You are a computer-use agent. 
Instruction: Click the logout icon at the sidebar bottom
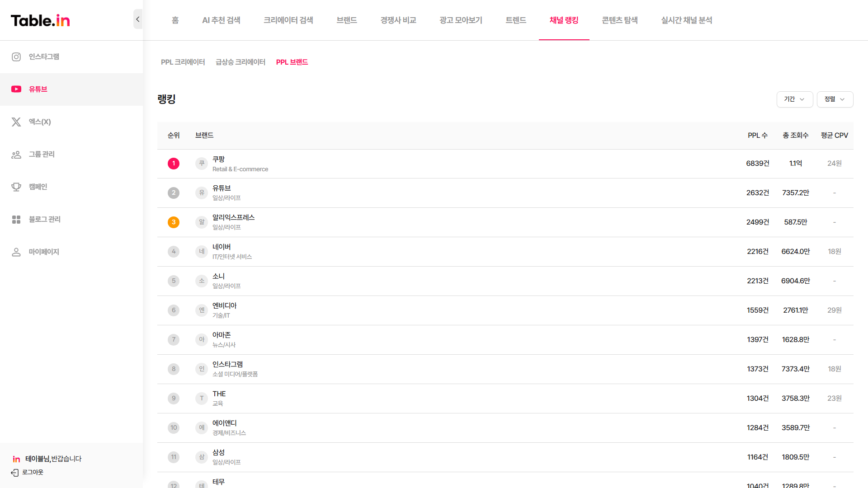[14, 473]
